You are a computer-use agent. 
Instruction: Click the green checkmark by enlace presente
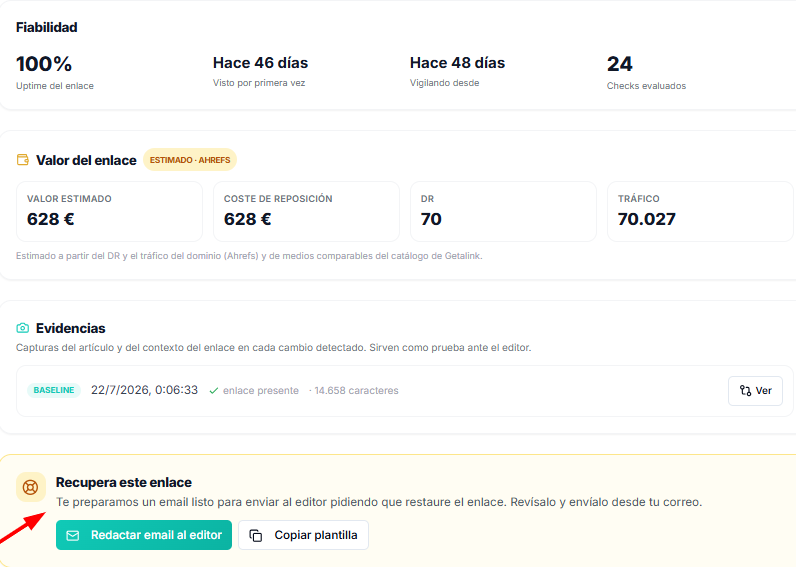pyautogui.click(x=214, y=390)
